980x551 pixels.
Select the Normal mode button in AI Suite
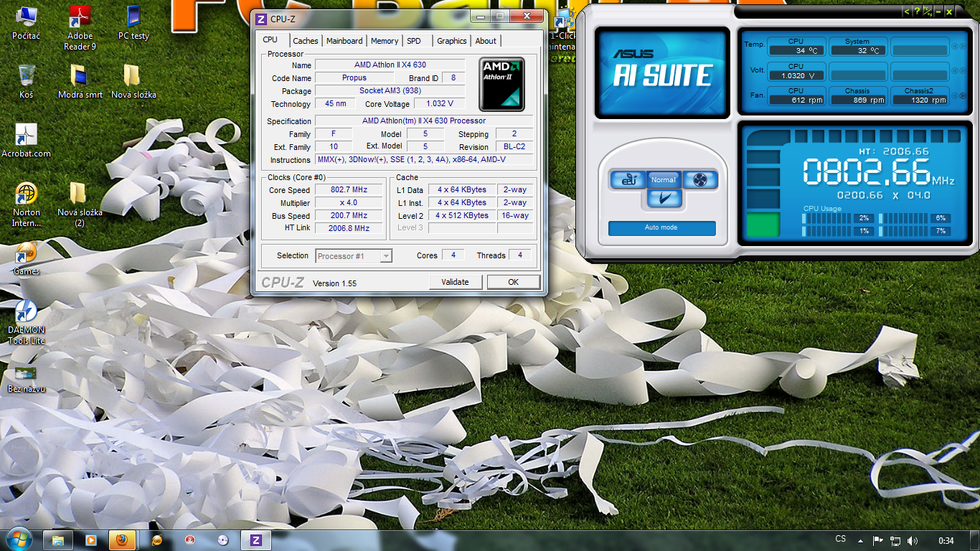pyautogui.click(x=664, y=179)
